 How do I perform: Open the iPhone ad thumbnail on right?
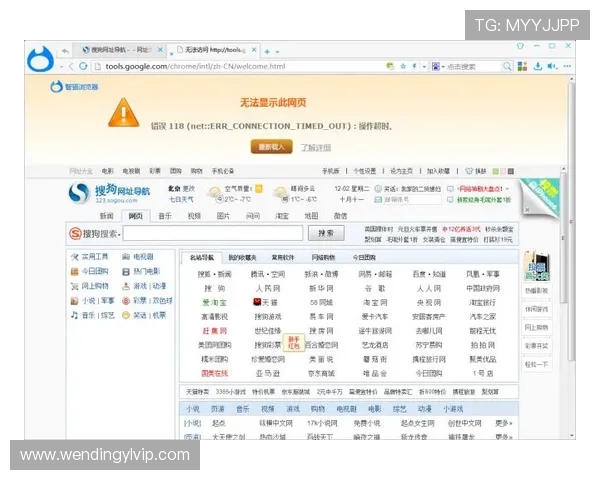(x=536, y=265)
